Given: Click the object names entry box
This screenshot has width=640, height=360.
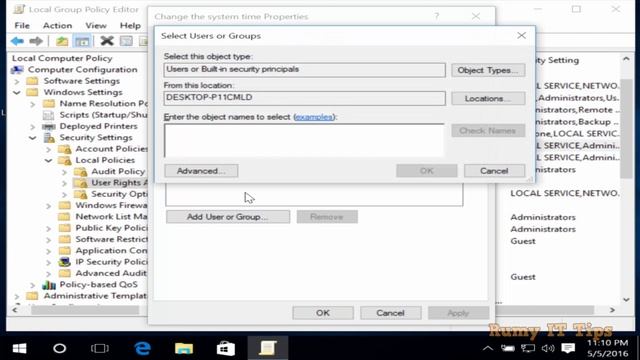Looking at the screenshot, I should [304, 140].
